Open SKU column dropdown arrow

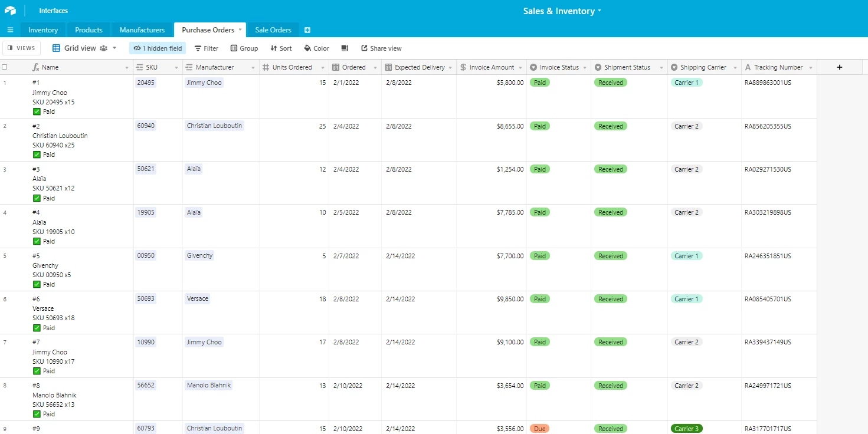[x=176, y=68]
